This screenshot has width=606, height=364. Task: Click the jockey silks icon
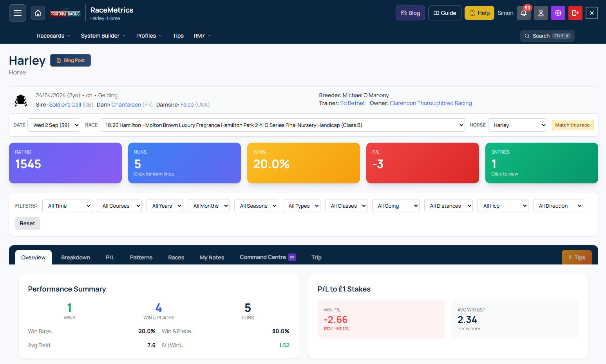pyautogui.click(x=21, y=100)
